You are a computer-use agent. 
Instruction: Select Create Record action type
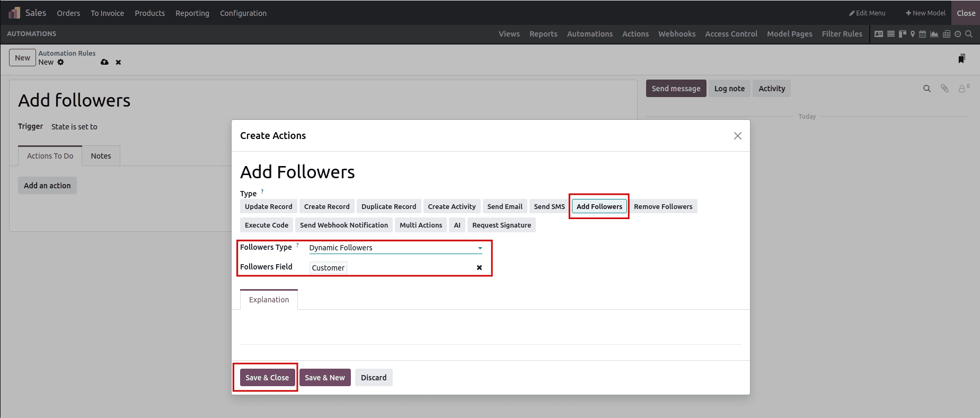pos(327,206)
